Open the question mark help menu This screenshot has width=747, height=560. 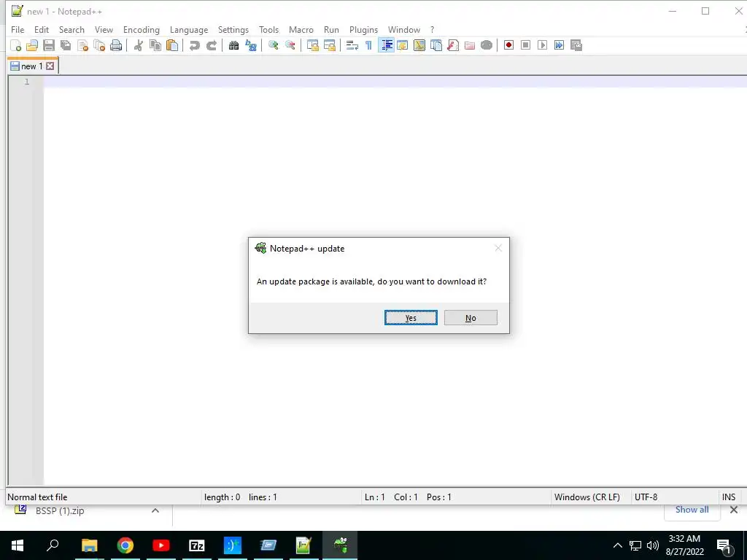pyautogui.click(x=432, y=29)
